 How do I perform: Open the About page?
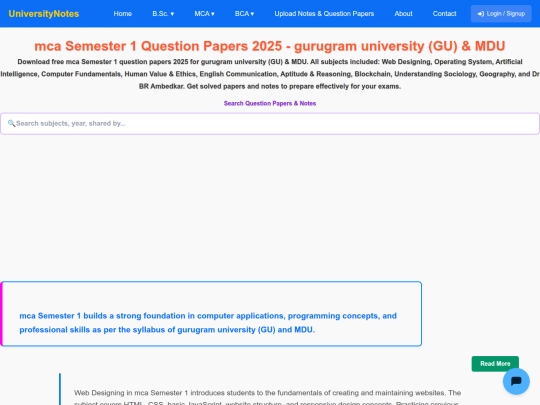point(403,14)
